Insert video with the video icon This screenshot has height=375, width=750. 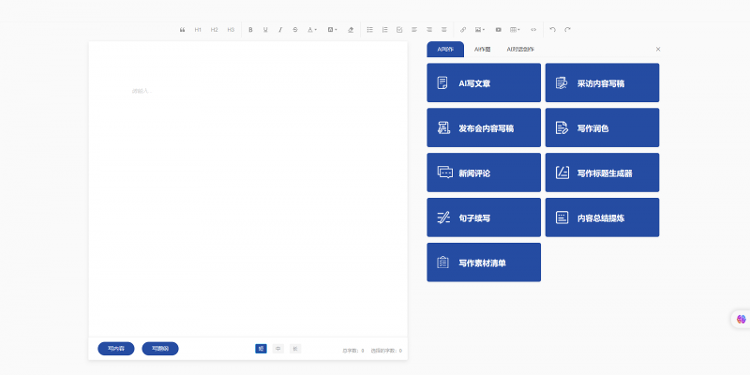(x=498, y=30)
